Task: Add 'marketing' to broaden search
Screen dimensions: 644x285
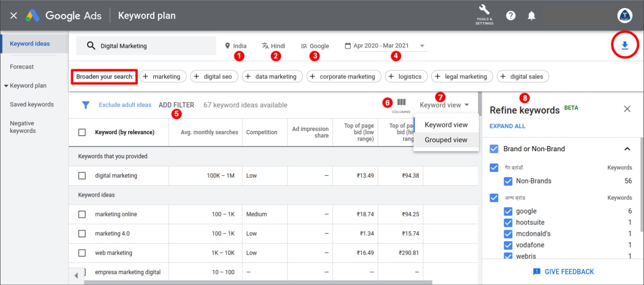Action: [163, 77]
